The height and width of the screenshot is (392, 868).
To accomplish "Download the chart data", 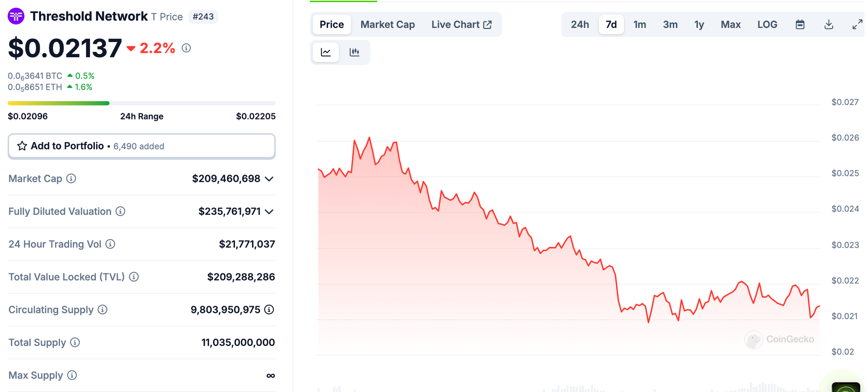I will click(829, 25).
